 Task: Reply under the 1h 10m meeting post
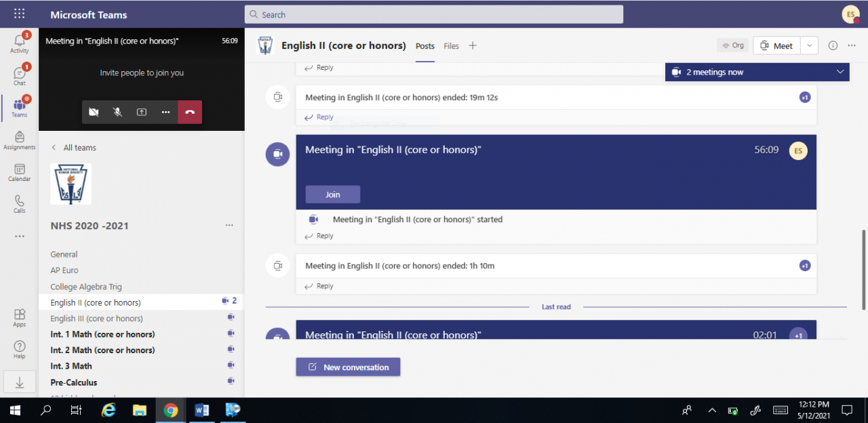319,286
